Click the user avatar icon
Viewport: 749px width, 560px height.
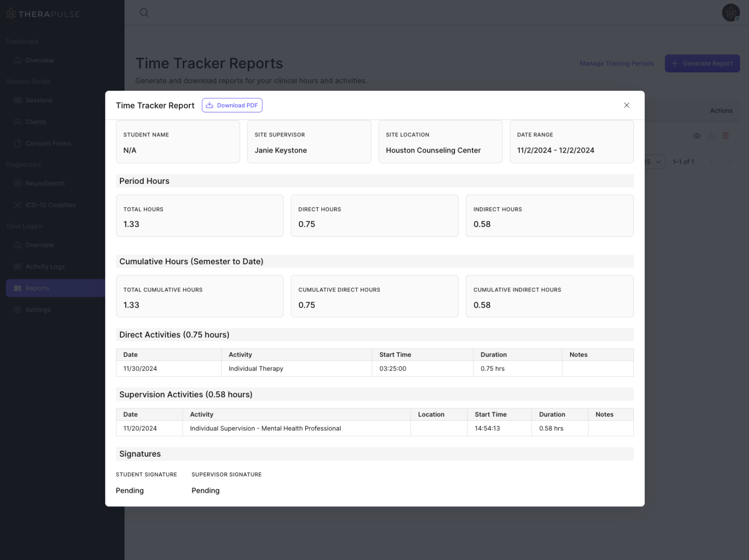pos(730,13)
